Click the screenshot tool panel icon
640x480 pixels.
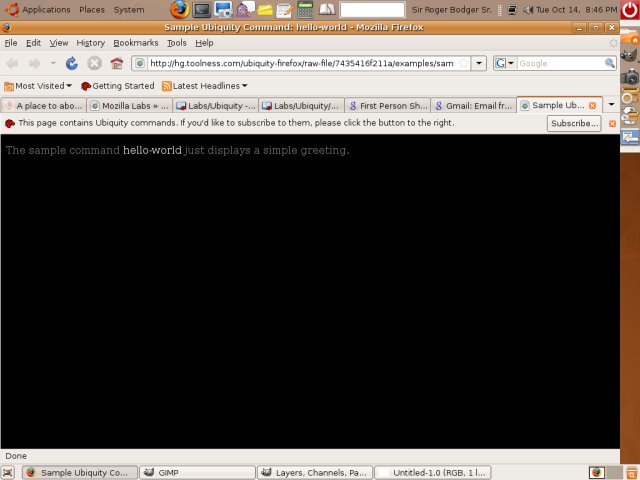click(223, 9)
